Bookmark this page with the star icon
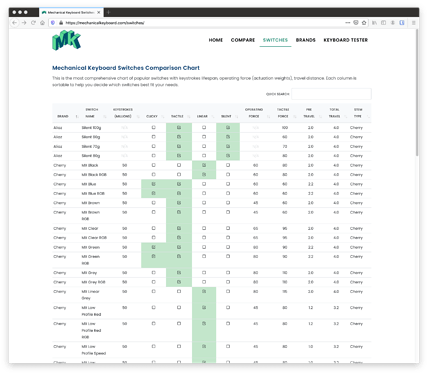Viewport: 429px width, 375px height. click(x=364, y=23)
